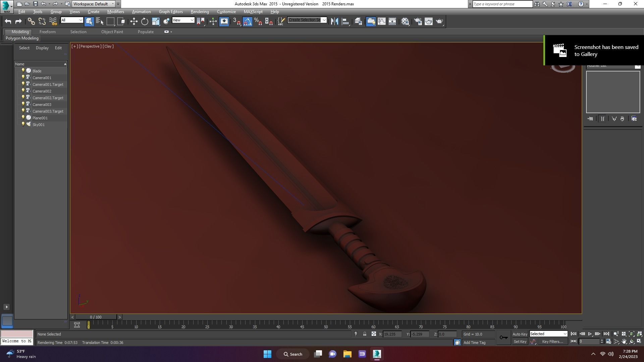Activate the Select and Rotate tool

tap(145, 21)
